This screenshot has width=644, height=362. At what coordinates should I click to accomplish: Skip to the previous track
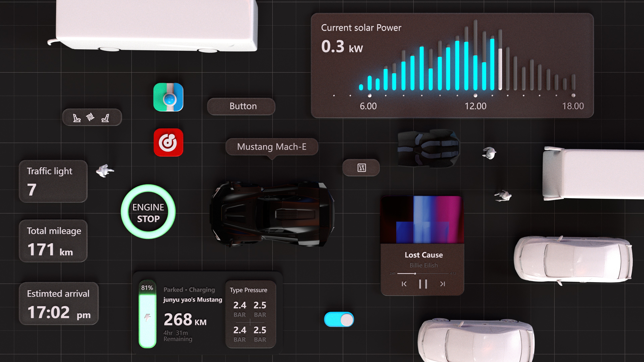[x=404, y=284]
